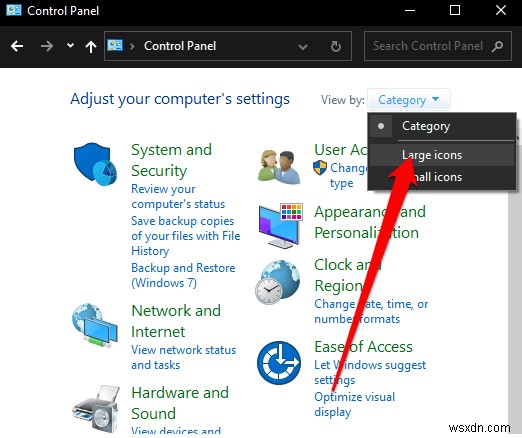Open Hardware and Sound heading
Viewport: 522px width, 438px height.
pyautogui.click(x=180, y=403)
